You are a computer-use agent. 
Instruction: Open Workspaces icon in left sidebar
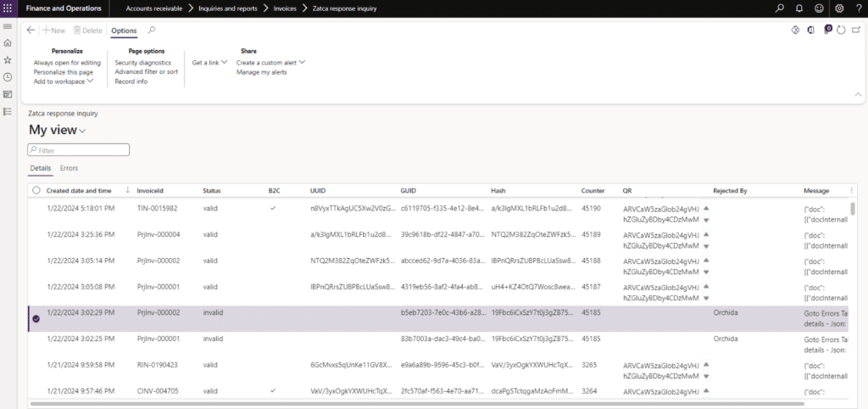[x=7, y=94]
